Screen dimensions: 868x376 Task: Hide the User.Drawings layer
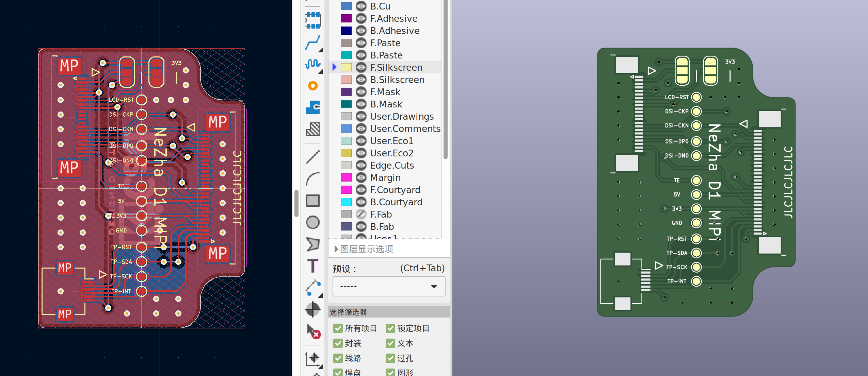click(x=361, y=116)
